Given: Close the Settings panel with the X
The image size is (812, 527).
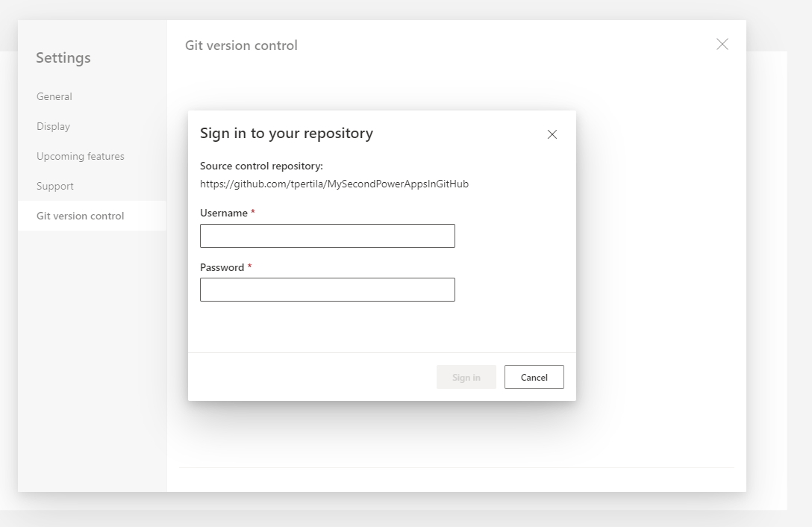Looking at the screenshot, I should tap(722, 45).
